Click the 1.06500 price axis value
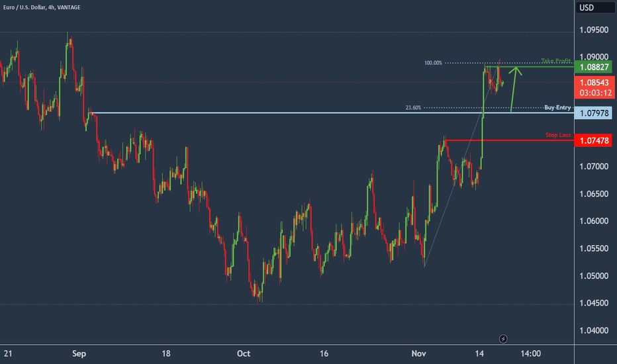The image size is (617, 364). click(594, 194)
